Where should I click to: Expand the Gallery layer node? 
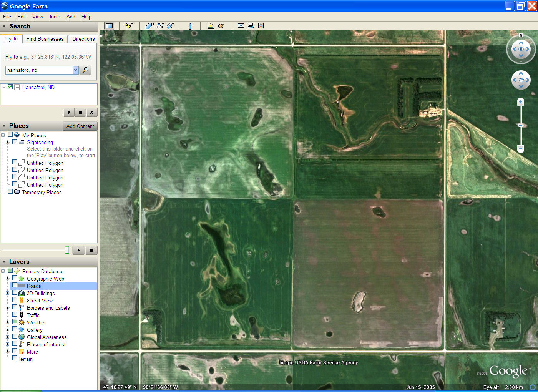[7, 330]
